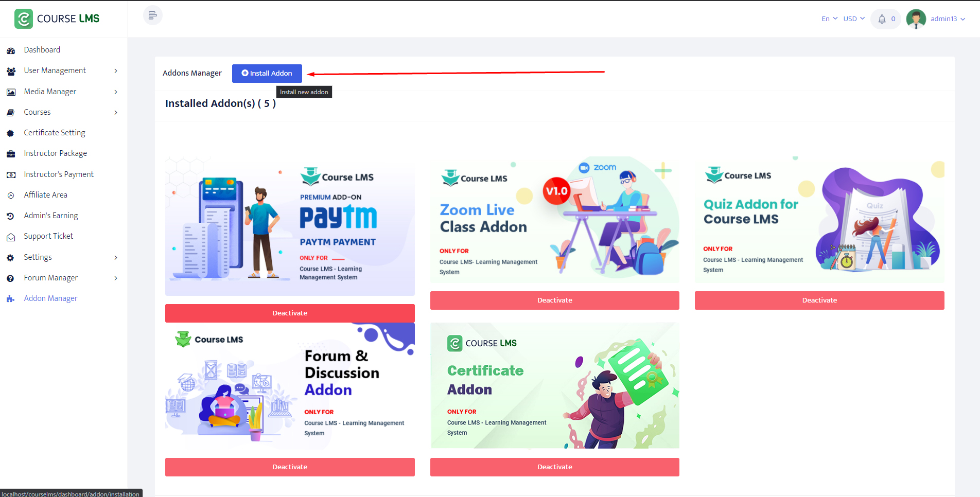980x497 pixels.
Task: Open the USD currency dropdown
Action: [x=854, y=19]
